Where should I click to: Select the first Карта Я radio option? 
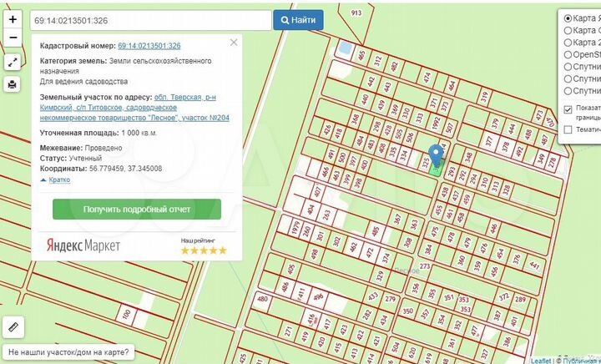[x=568, y=18]
